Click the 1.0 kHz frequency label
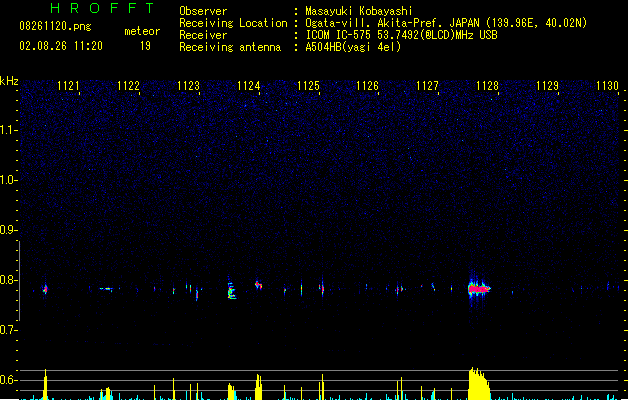This screenshot has width=629, height=400. 8,180
